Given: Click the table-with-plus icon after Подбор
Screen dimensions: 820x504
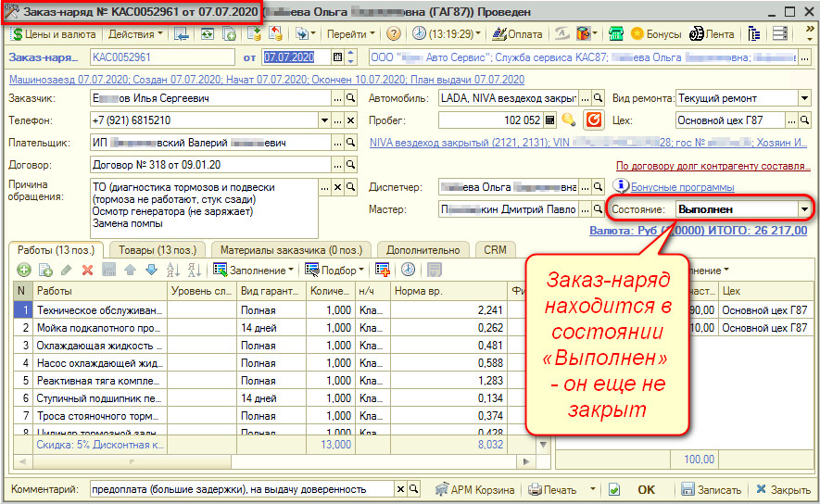Looking at the screenshot, I should pos(383,271).
